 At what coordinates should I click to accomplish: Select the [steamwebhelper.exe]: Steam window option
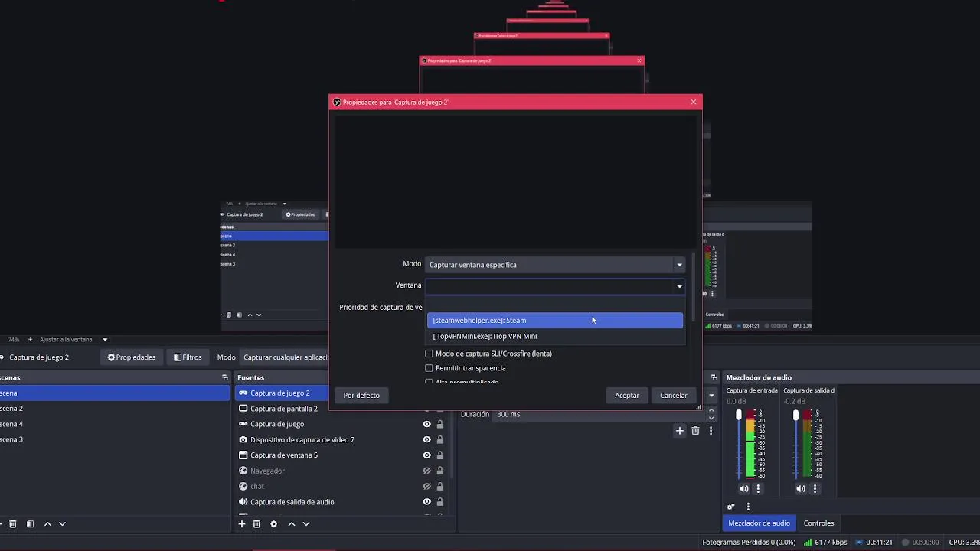tap(555, 321)
